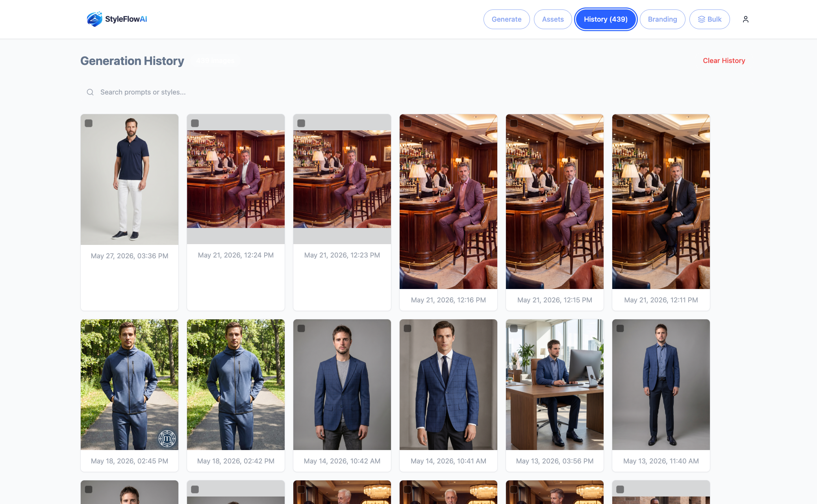Mark the checkbox on the May 21, 12:15 PM image
This screenshot has height=504, width=817.
click(x=514, y=123)
